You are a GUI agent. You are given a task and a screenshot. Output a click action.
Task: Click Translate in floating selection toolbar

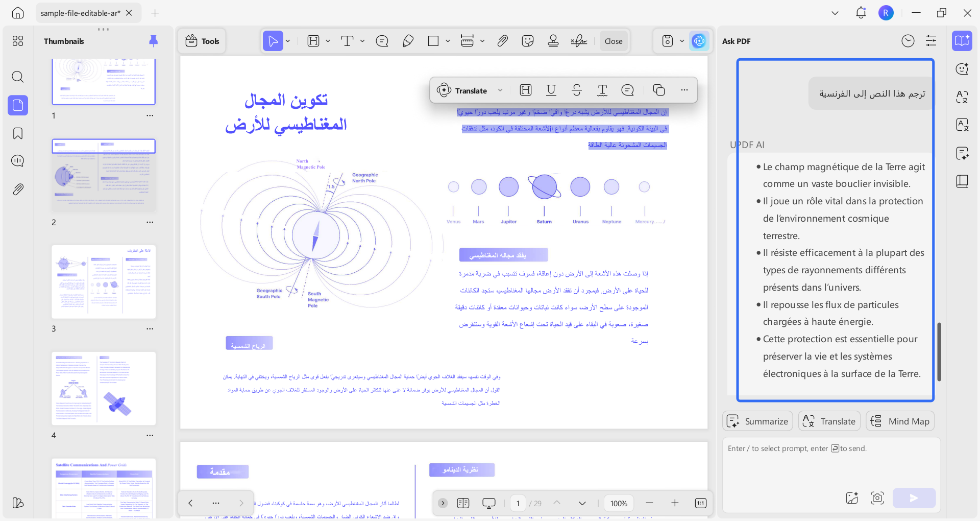pyautogui.click(x=463, y=90)
